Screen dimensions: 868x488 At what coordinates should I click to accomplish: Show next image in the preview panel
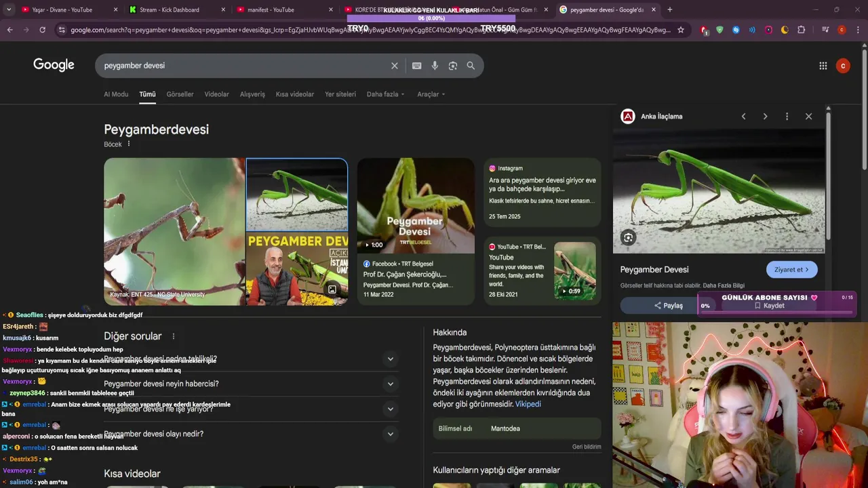click(765, 117)
